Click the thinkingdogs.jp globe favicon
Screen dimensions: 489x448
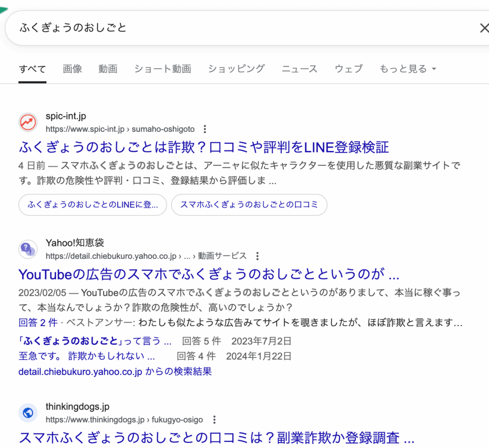click(x=28, y=413)
